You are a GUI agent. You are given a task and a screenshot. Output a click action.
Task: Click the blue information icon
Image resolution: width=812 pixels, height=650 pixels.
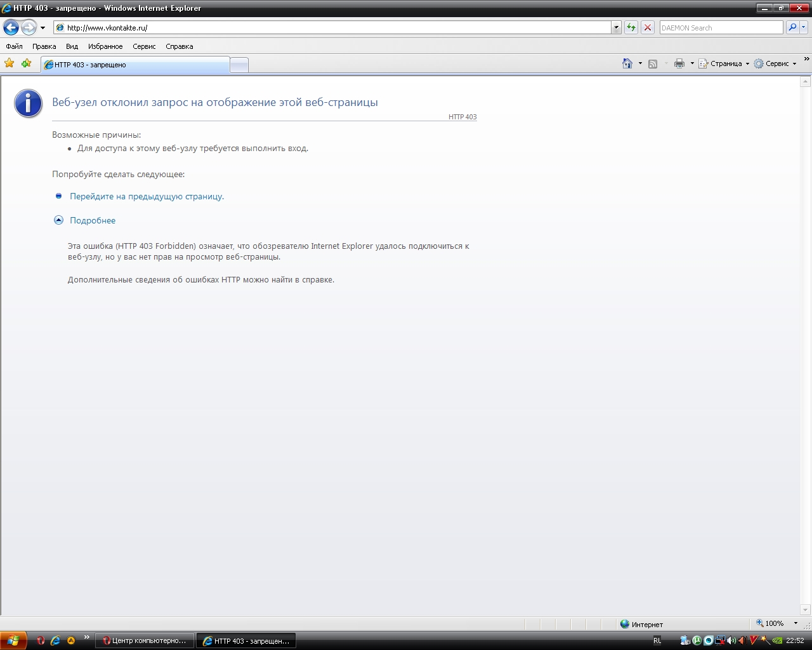(x=29, y=103)
